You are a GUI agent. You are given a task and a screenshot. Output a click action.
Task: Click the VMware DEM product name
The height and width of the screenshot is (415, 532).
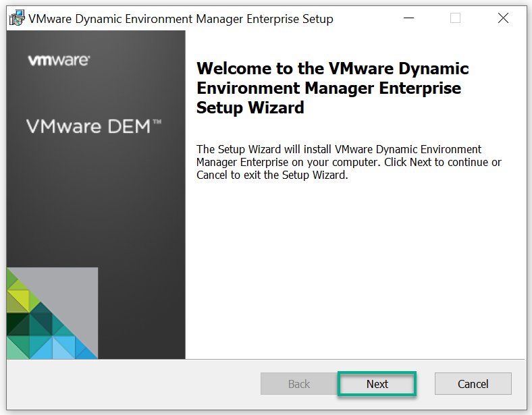(x=93, y=126)
